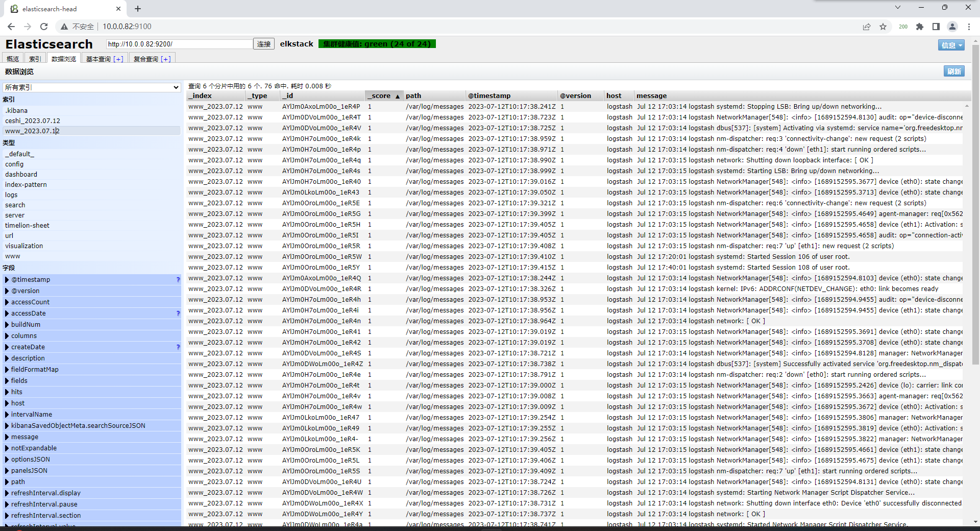
Task: Show help icon for createDate field
Action: coord(178,347)
